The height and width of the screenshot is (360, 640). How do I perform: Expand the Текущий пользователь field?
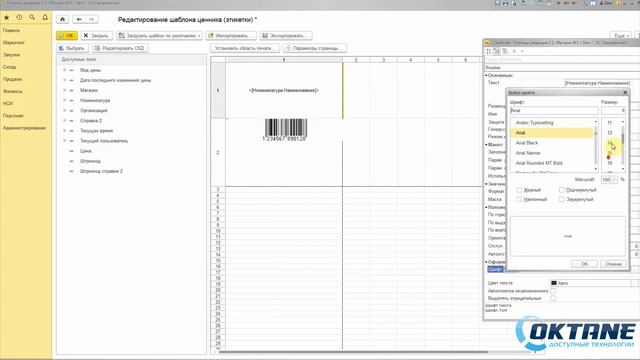64,141
